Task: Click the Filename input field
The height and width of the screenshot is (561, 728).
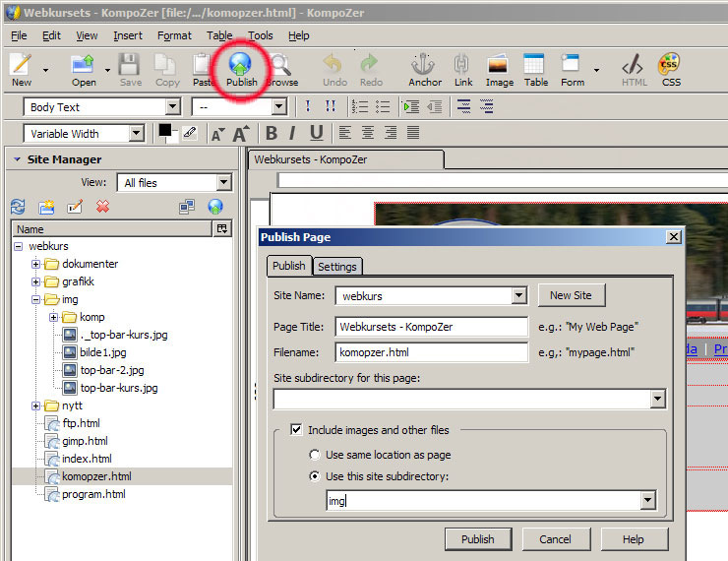Action: 431,351
